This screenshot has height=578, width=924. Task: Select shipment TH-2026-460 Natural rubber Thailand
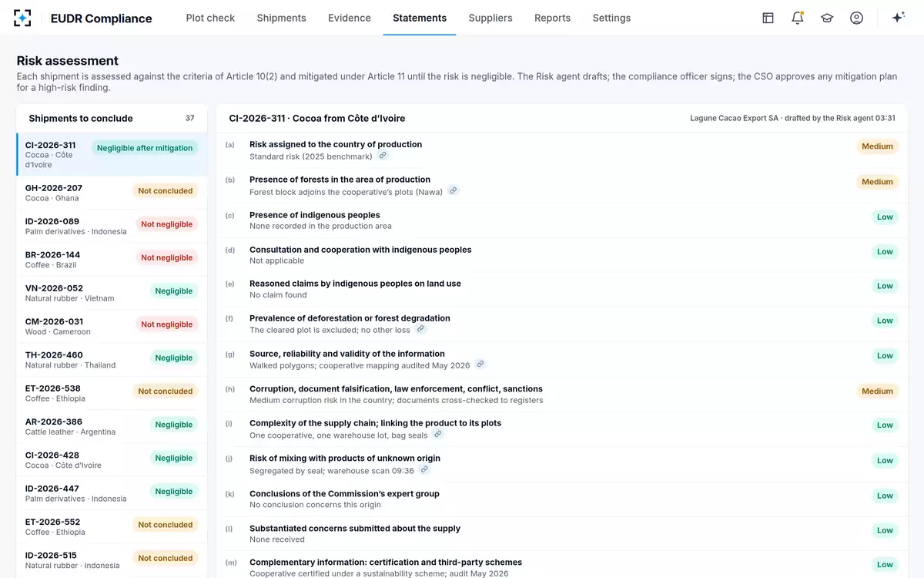pyautogui.click(x=112, y=360)
